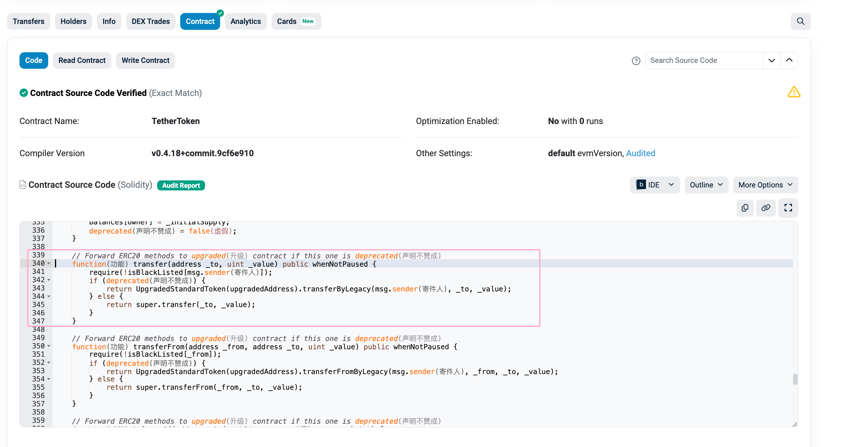Collapse the fold arrow at line 350
The height and width of the screenshot is (447, 868).
(x=49, y=346)
